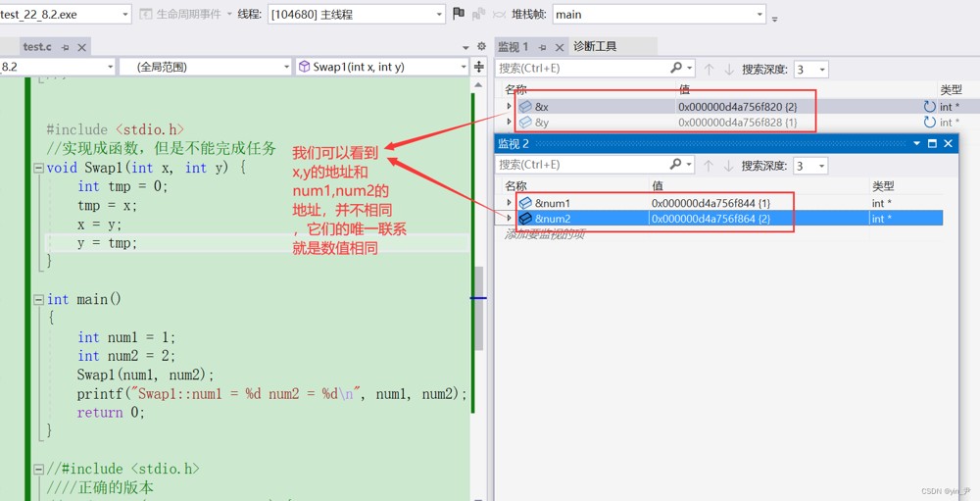Refresh the &x watch value
This screenshot has width=980, height=501.
(x=929, y=106)
